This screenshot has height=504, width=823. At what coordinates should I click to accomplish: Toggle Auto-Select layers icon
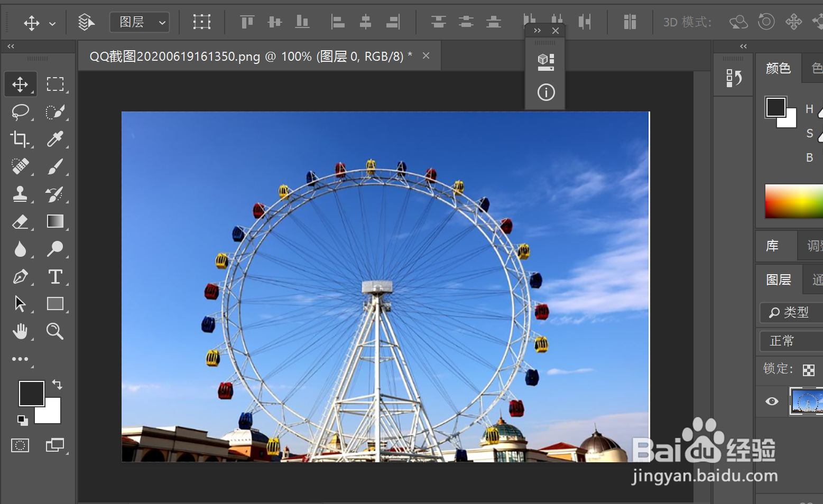[86, 22]
